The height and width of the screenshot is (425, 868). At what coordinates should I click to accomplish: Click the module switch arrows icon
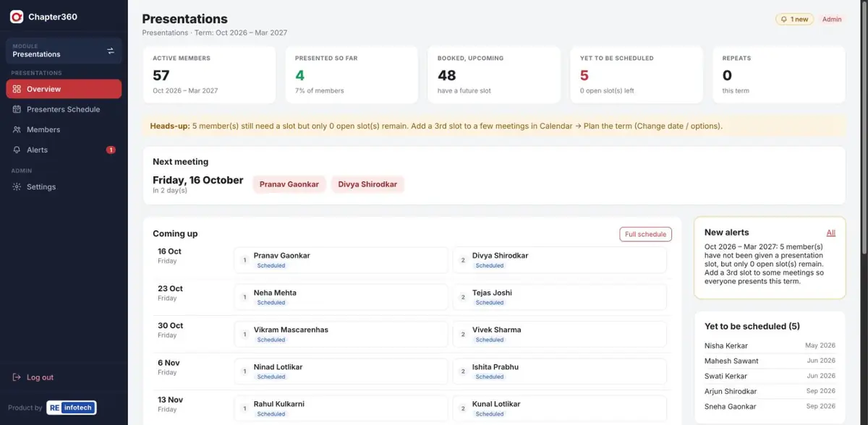pos(111,51)
